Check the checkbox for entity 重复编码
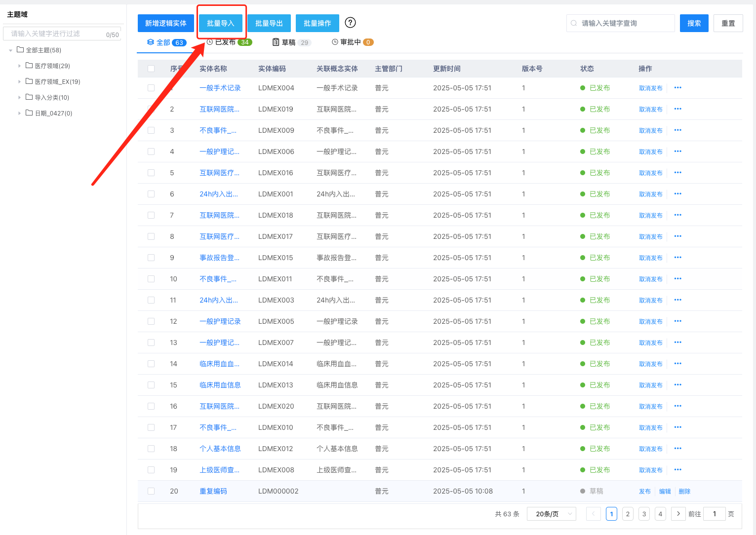Viewport: 756px width, 535px height. [x=151, y=491]
